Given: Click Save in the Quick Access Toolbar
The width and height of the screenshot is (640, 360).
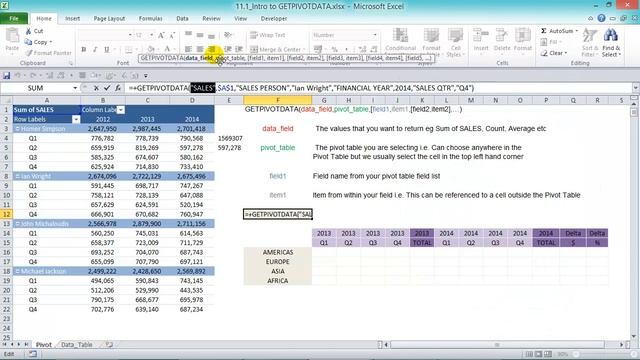Looking at the screenshot, I should click(6, 76).
